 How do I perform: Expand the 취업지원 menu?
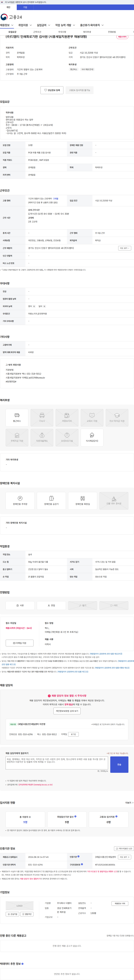25,25
